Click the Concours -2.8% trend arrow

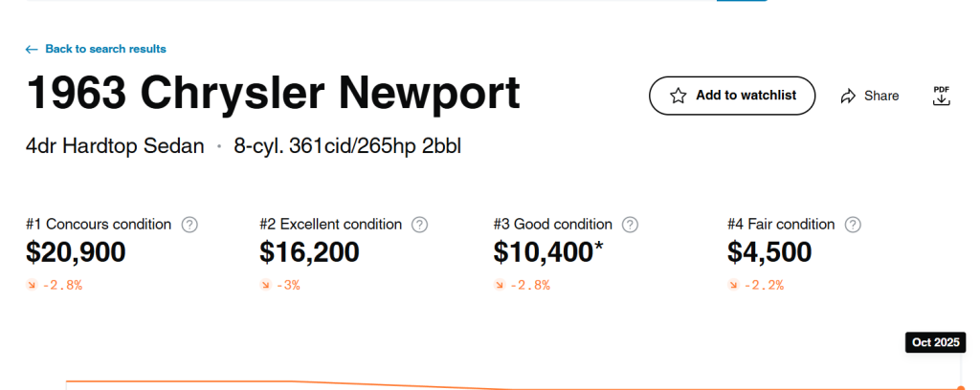click(x=32, y=285)
